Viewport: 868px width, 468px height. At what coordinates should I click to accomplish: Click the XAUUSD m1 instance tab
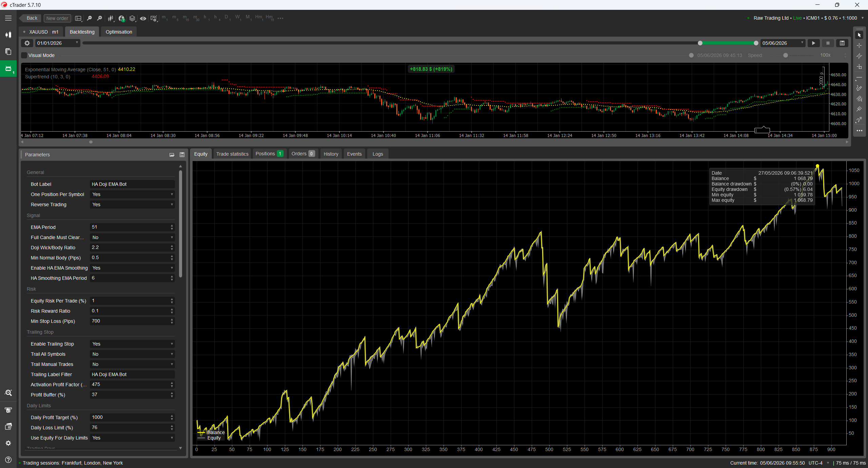point(41,32)
